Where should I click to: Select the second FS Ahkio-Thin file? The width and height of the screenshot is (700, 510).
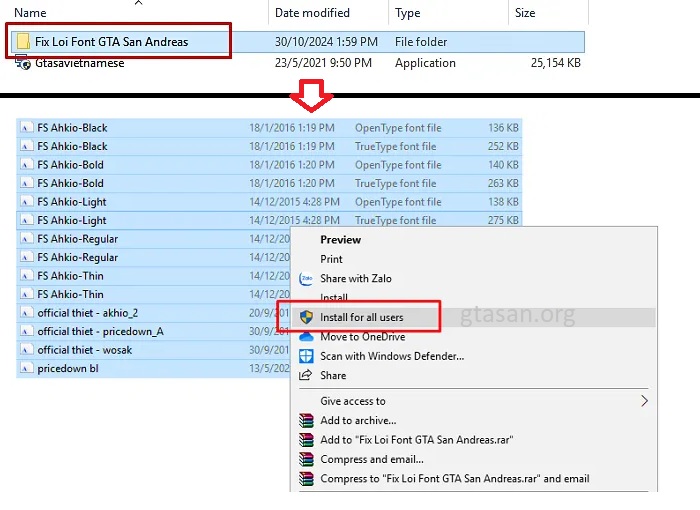coord(71,294)
